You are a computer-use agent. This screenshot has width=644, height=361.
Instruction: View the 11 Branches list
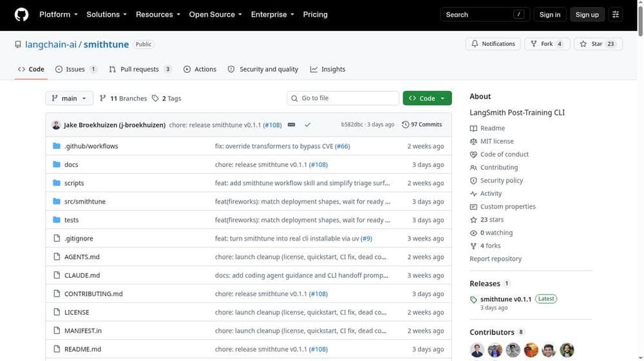123,98
